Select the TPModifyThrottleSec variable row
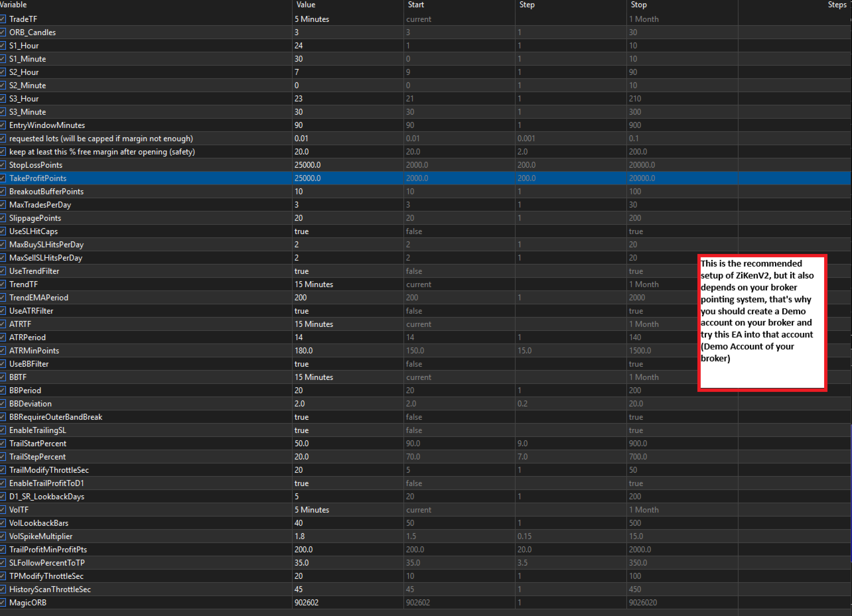852x616 pixels. (426, 576)
